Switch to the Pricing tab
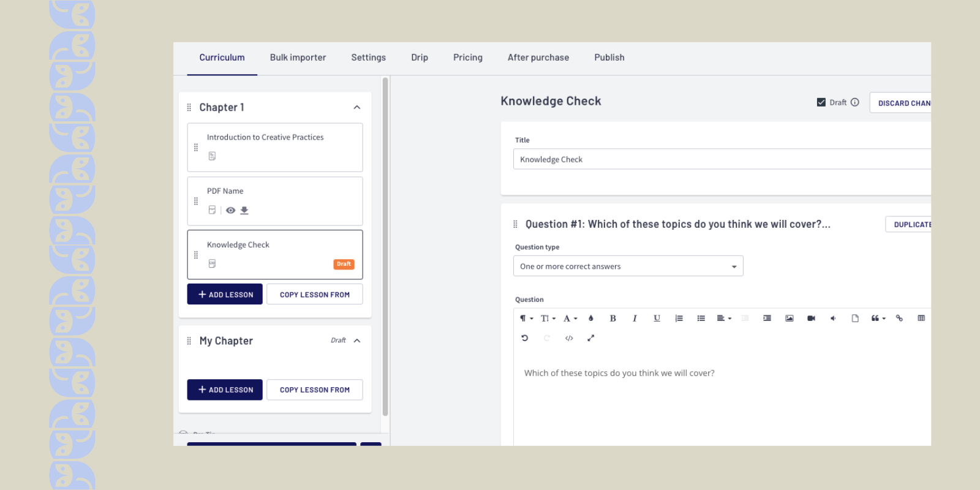 point(468,58)
